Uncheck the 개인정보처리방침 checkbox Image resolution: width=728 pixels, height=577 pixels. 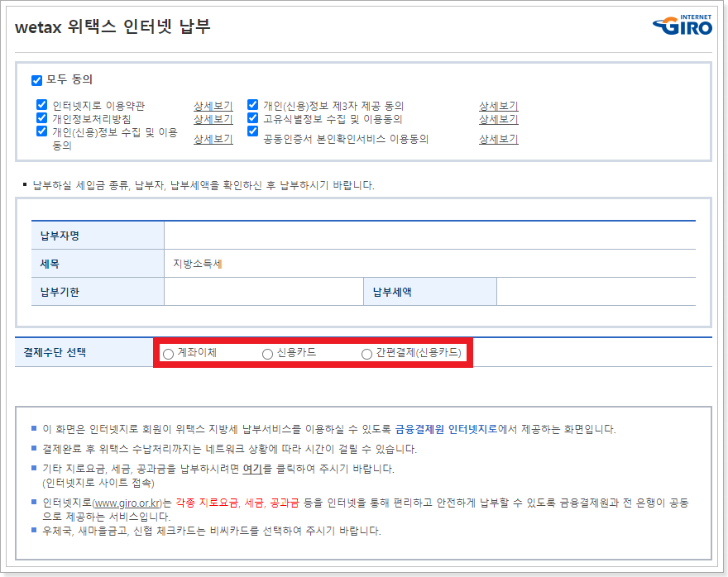pyautogui.click(x=41, y=118)
